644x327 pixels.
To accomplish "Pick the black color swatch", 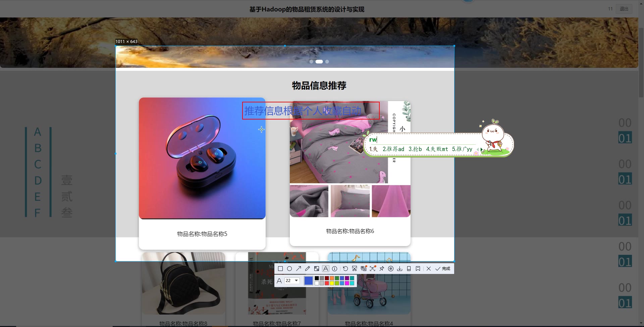I will pos(317,278).
